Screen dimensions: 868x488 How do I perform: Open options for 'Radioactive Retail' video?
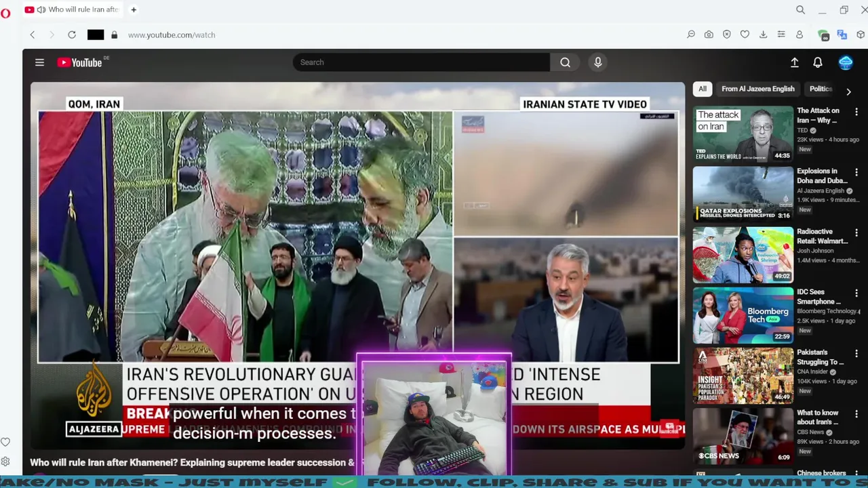[x=856, y=232]
